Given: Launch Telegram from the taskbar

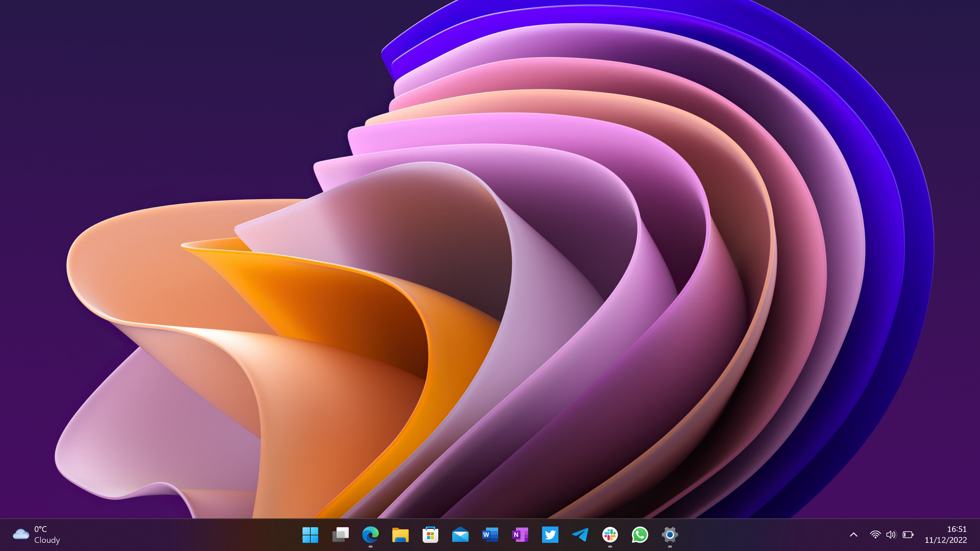Looking at the screenshot, I should point(580,535).
